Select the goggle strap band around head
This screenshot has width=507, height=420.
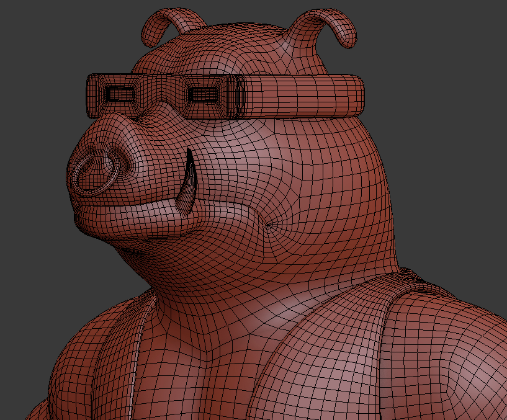[x=302, y=96]
